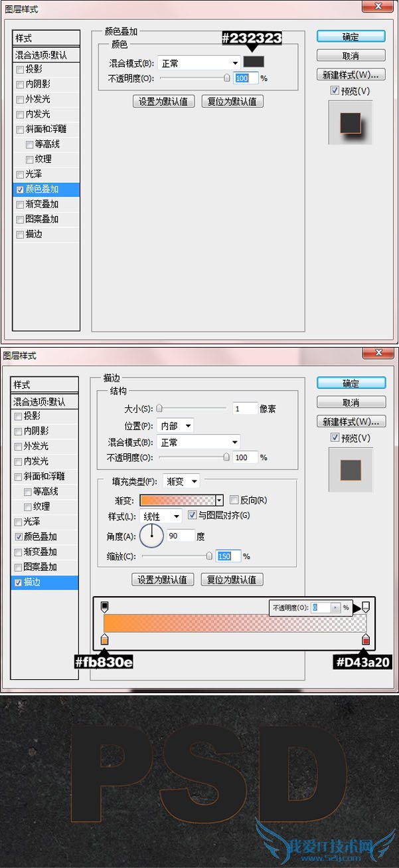Click the style preview thumbnail in Color Overlay dialog
This screenshot has height=868, width=399.
point(351,122)
